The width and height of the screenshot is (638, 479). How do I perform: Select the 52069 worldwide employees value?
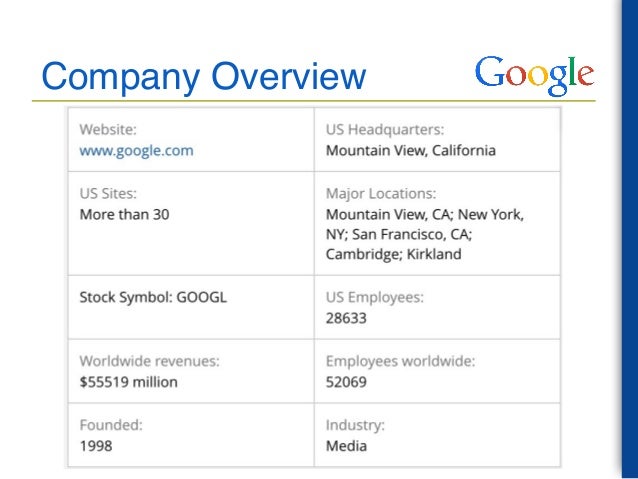346,382
